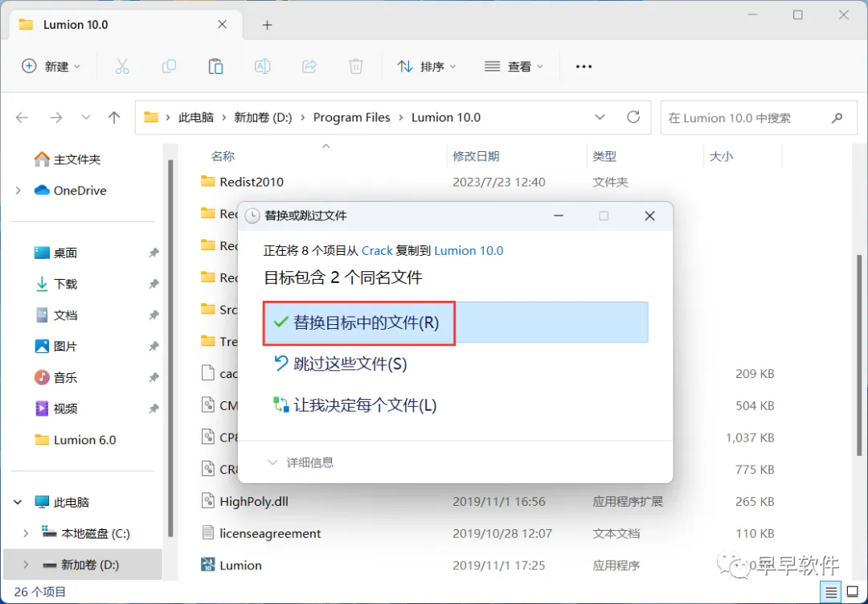The height and width of the screenshot is (604, 868).
Task: Add a new tab with plus icon
Action: click(x=267, y=25)
